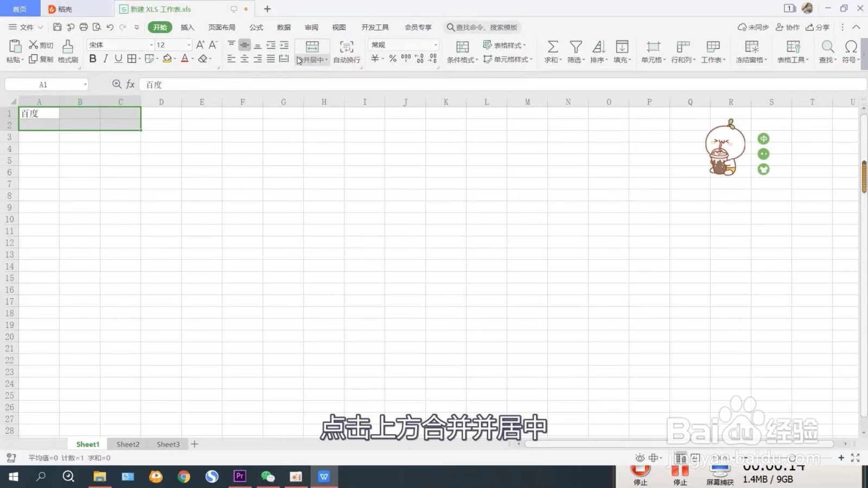Click the zoom in plus at status bar

841,458
